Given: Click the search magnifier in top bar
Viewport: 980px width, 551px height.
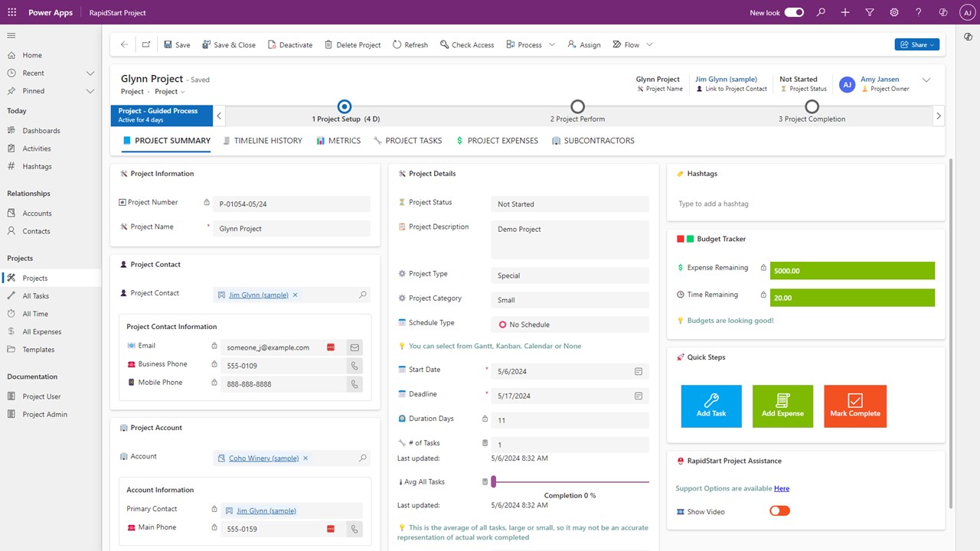Looking at the screenshot, I should (x=821, y=12).
